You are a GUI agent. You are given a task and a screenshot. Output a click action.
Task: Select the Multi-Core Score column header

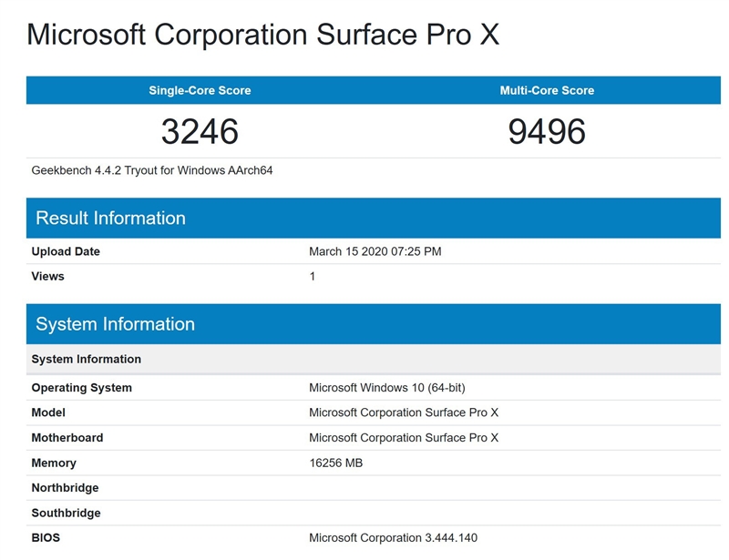547,91
